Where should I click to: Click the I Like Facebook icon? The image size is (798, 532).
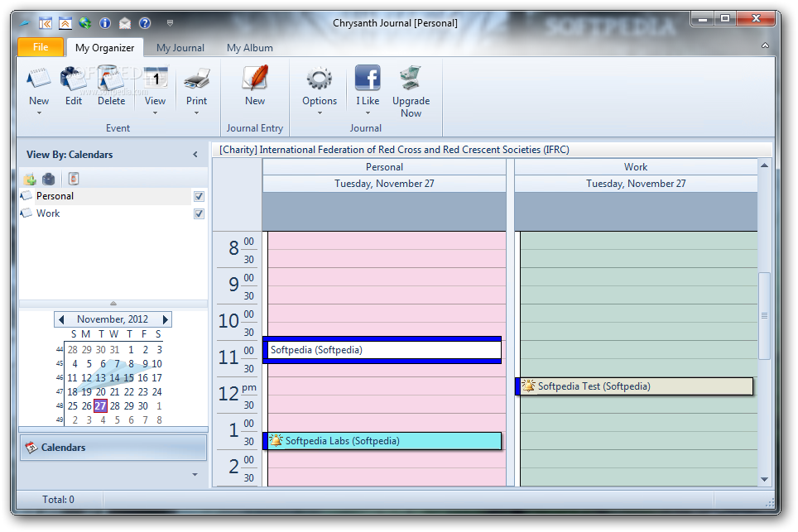tap(368, 78)
